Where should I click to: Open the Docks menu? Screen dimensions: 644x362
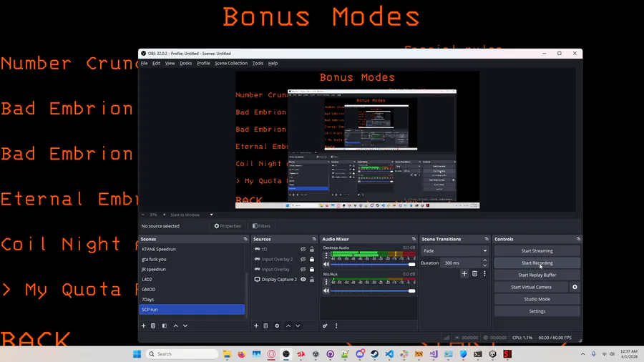point(185,63)
